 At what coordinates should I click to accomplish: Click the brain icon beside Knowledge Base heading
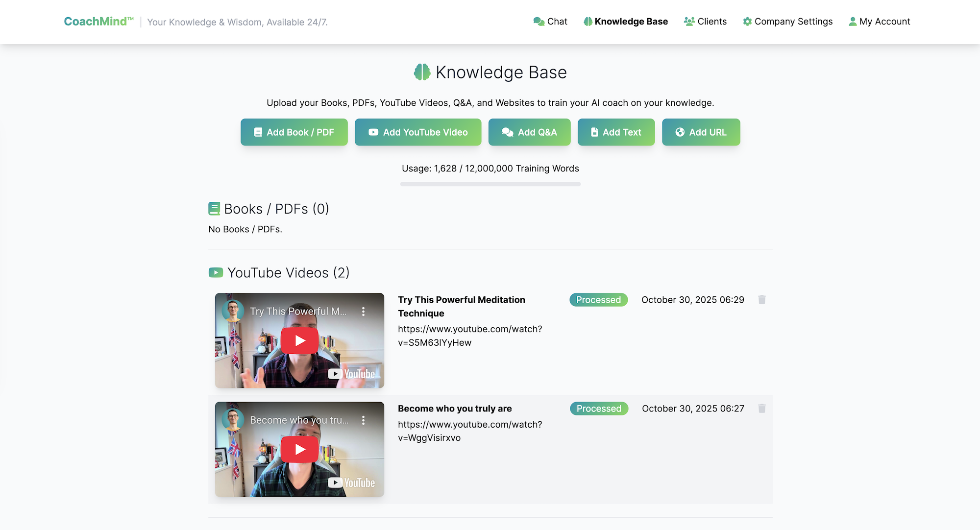[422, 72]
